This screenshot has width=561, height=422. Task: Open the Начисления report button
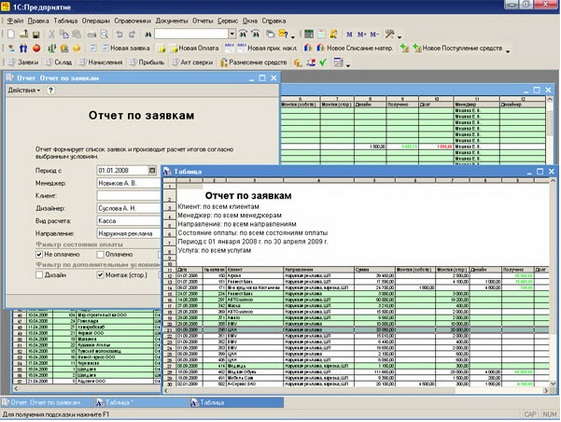coord(101,62)
